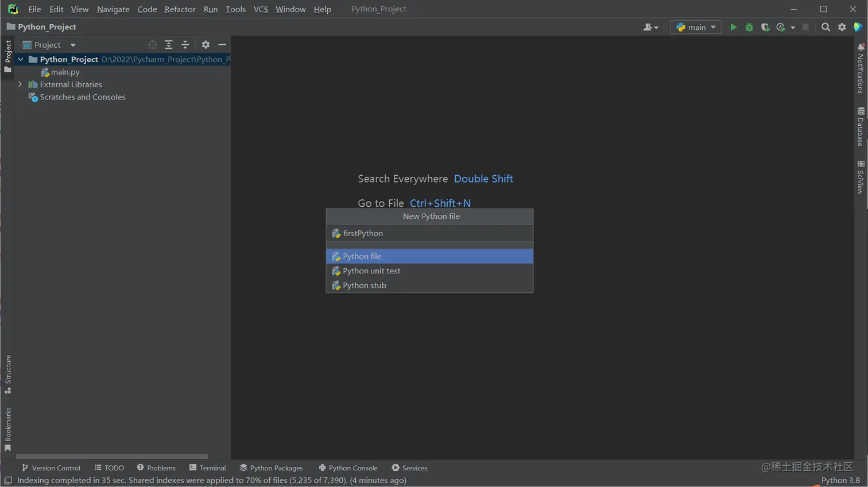Start debugging with the bug icon
The width and height of the screenshot is (868, 487).
(749, 27)
